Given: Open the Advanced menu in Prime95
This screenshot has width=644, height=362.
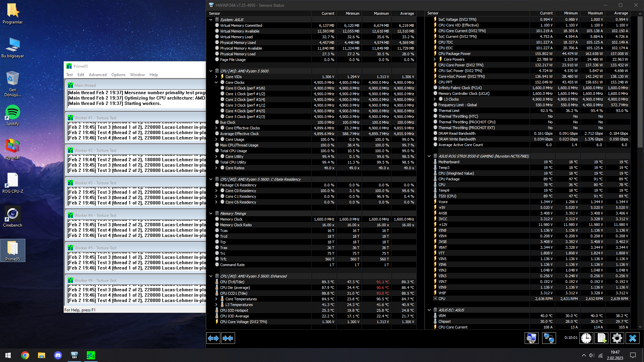Looking at the screenshot, I should [x=98, y=75].
